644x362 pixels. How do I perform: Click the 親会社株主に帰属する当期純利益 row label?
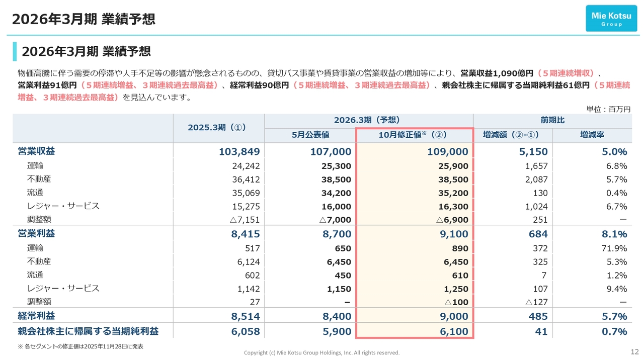point(88,331)
